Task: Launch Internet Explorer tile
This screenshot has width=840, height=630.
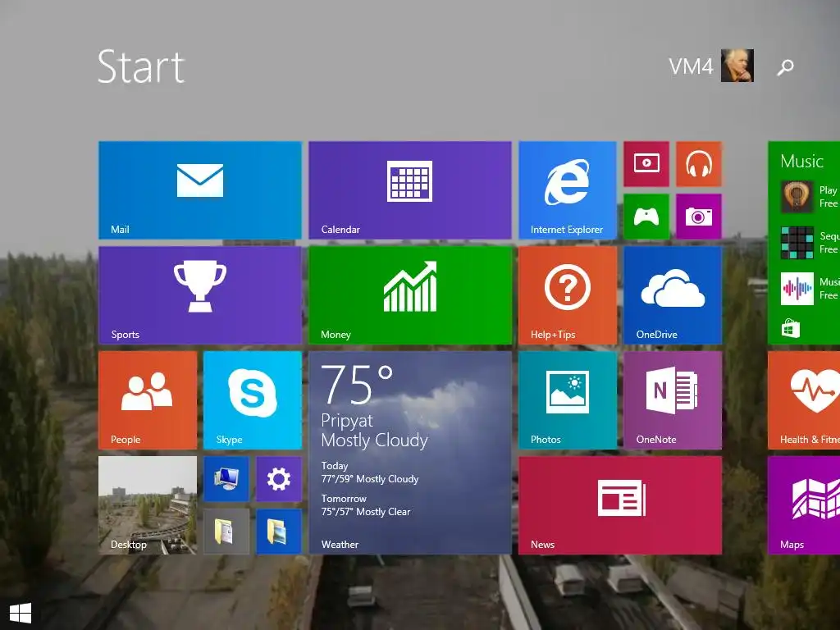Action: pos(568,190)
